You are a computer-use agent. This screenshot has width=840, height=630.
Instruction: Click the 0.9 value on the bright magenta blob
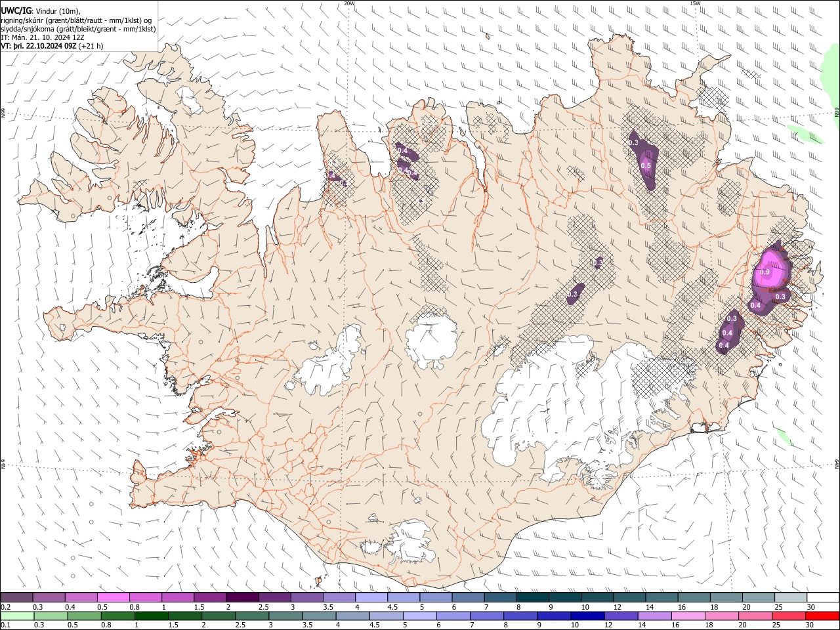(765, 272)
